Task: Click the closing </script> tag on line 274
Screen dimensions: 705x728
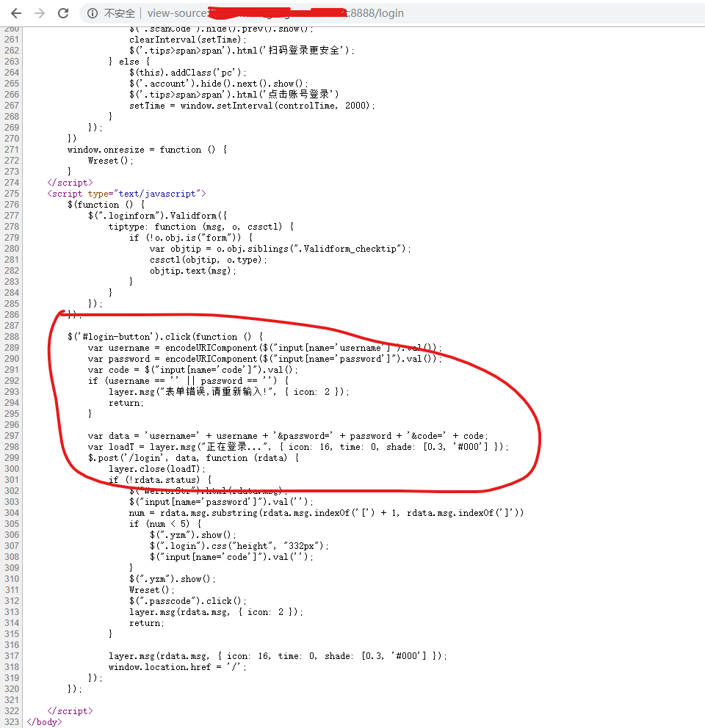Action: 70,183
